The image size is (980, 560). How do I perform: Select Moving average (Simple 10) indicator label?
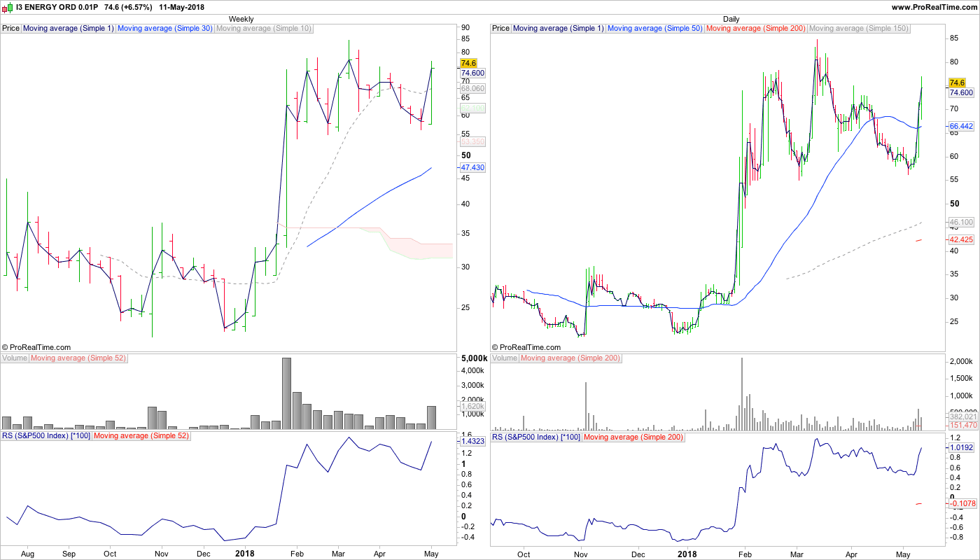click(x=264, y=29)
